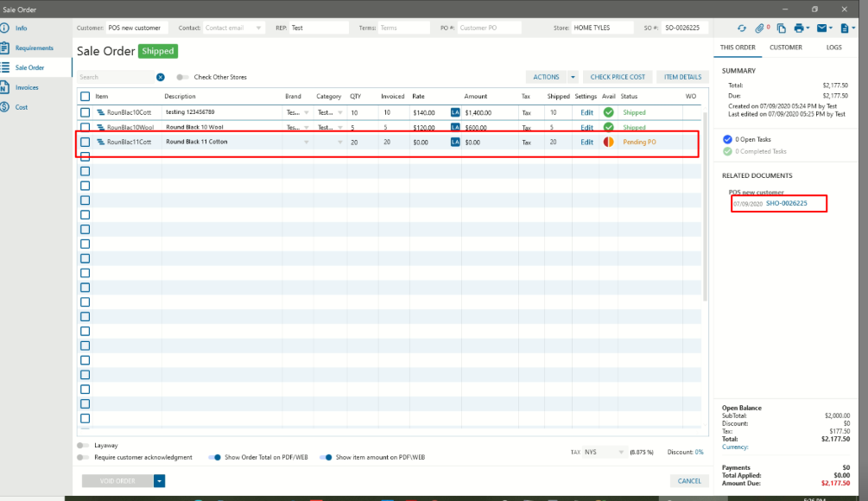Click item stack icon beside RounBlac10Wool
Screen dimensions: 868x501
[x=101, y=127]
